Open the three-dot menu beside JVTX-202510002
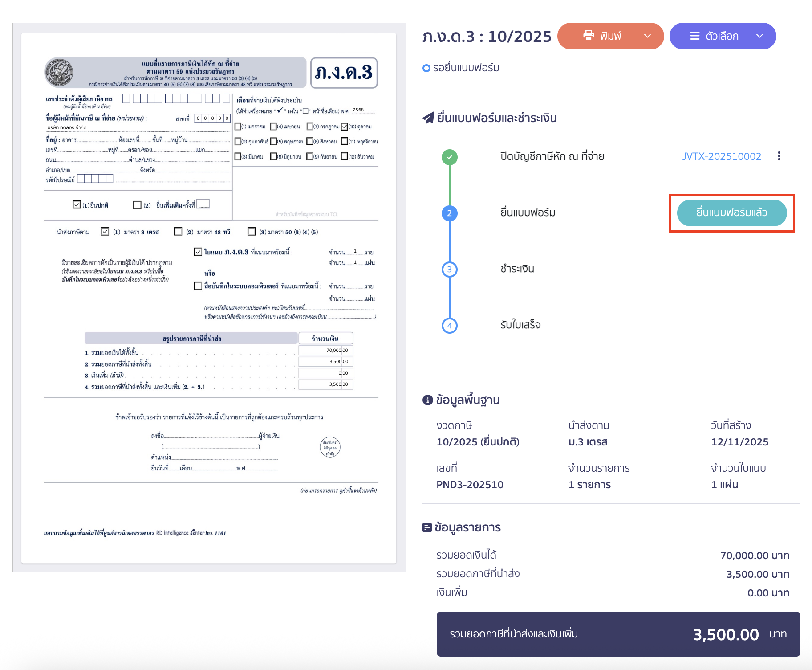The image size is (812, 670). [779, 156]
